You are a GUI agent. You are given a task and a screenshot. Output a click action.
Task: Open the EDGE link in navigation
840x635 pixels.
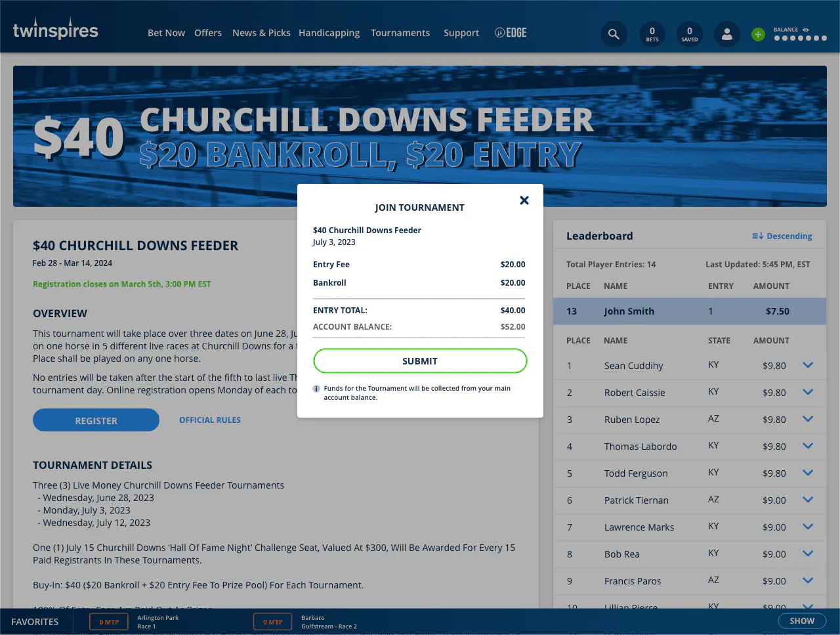tap(511, 33)
